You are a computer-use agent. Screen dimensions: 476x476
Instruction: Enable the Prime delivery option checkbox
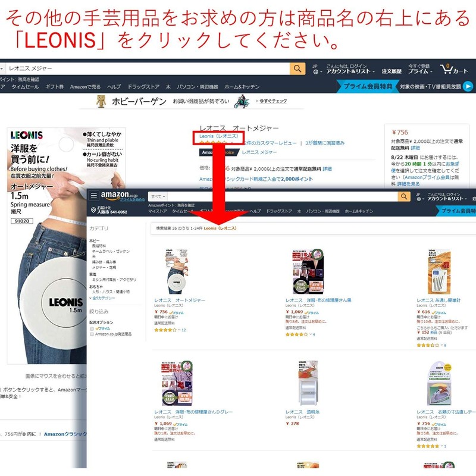(x=92, y=329)
